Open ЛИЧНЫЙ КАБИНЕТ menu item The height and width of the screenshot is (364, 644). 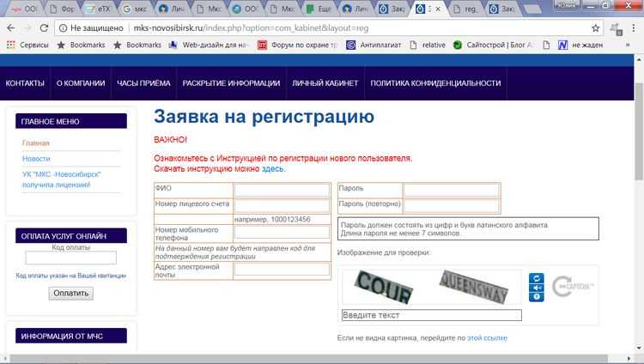325,83
